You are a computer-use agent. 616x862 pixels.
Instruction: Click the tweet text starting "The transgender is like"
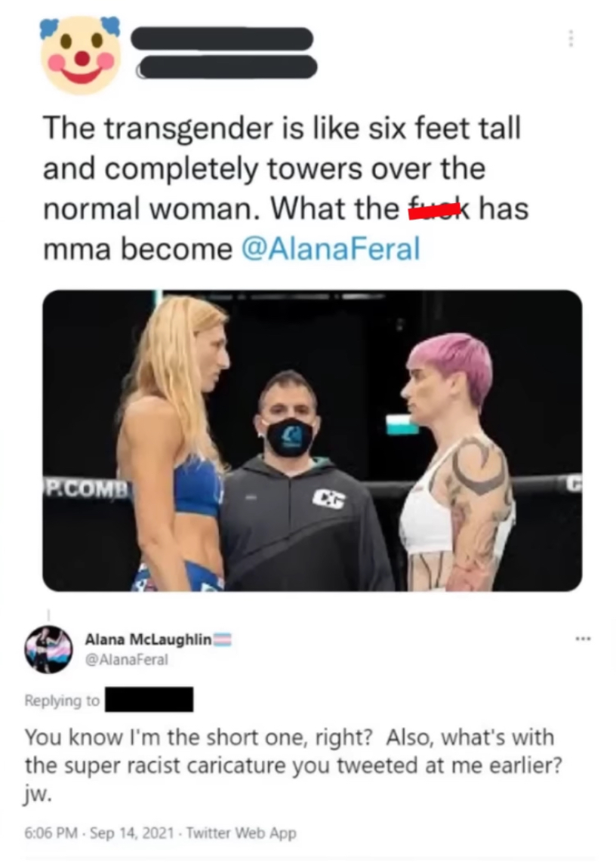[x=286, y=189]
